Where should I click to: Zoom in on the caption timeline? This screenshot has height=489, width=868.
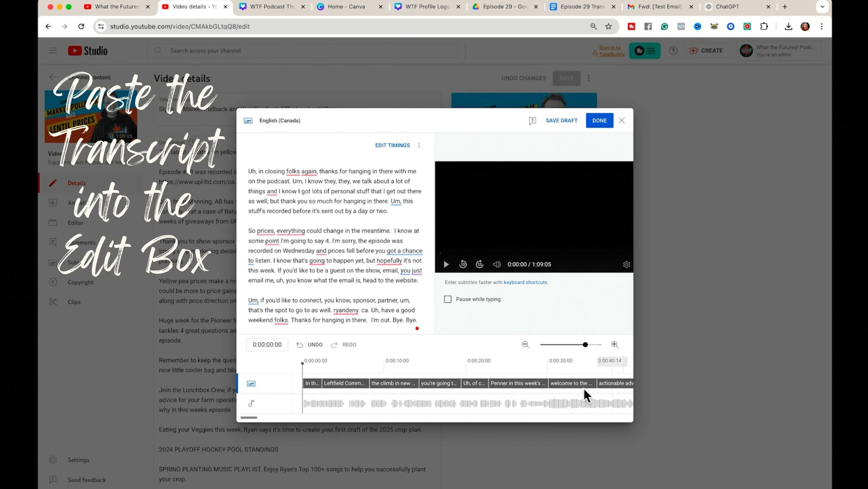point(615,344)
